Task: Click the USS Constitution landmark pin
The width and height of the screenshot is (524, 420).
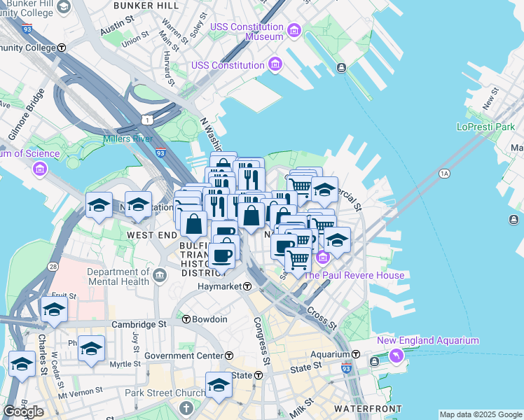Action: pos(275,64)
